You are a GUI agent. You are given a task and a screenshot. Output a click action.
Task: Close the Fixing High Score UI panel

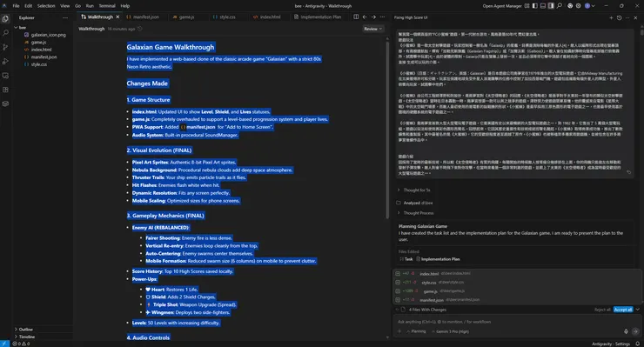pyautogui.click(x=635, y=17)
